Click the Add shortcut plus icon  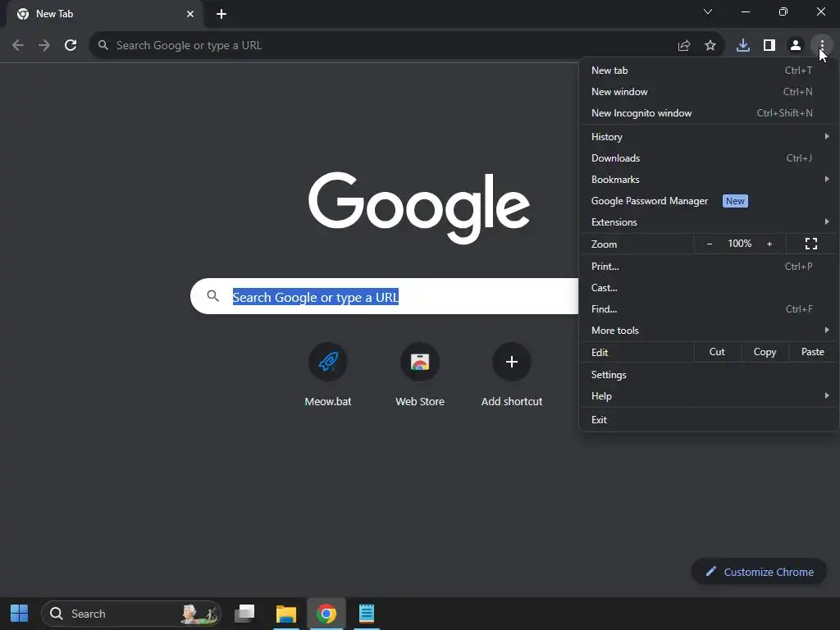(x=512, y=362)
